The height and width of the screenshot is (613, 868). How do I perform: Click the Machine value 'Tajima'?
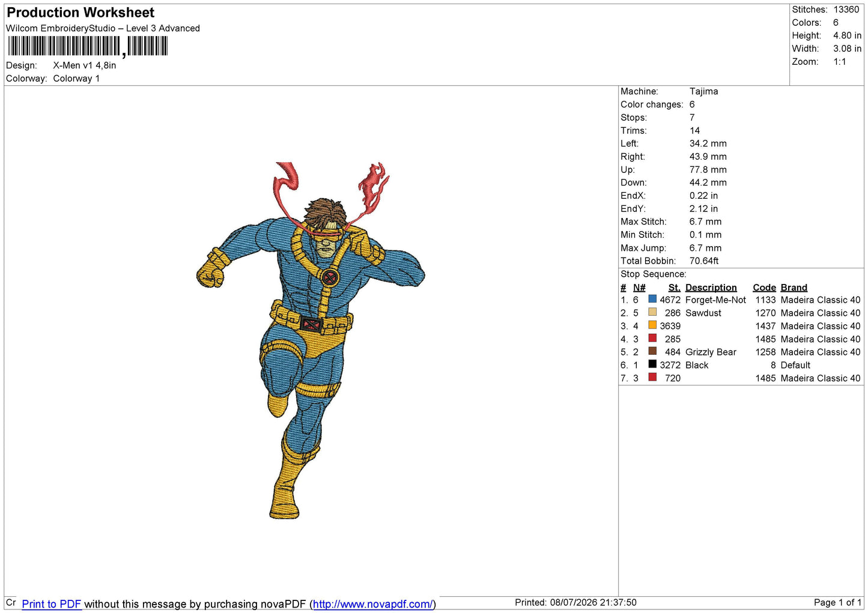[703, 91]
